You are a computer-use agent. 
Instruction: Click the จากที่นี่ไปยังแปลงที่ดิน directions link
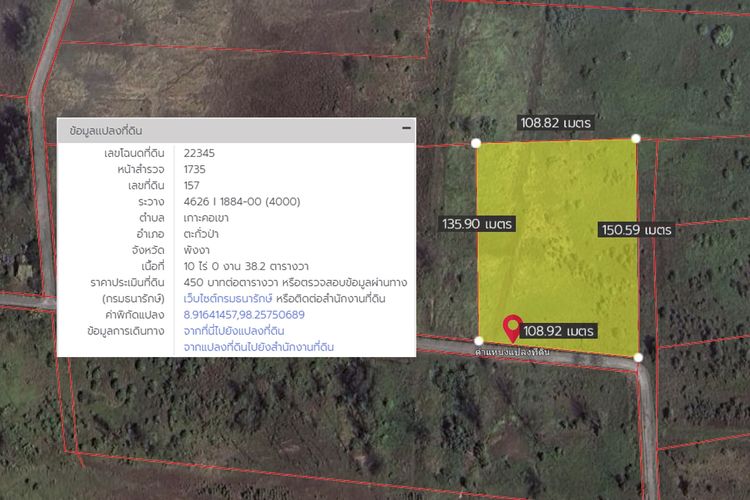pyautogui.click(x=234, y=331)
